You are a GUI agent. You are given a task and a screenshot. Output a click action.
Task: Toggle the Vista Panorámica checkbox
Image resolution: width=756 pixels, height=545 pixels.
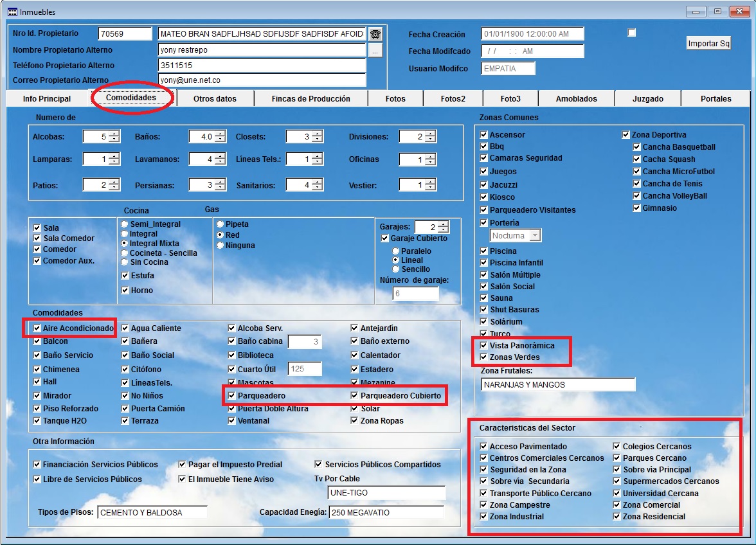click(484, 346)
